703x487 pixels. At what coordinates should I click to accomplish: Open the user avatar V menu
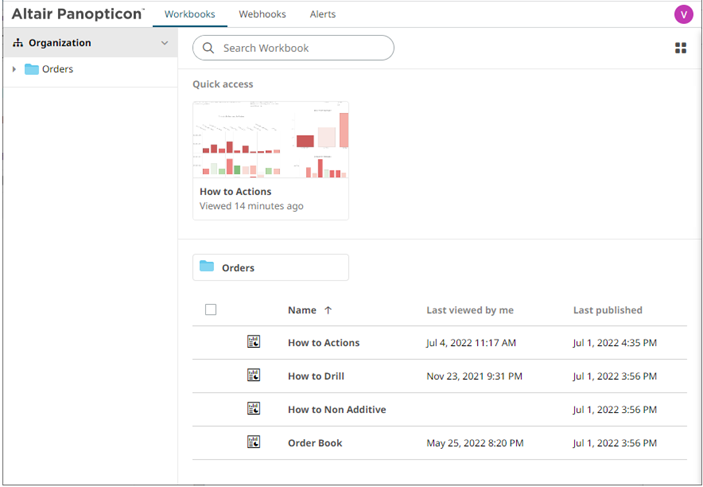pyautogui.click(x=683, y=14)
